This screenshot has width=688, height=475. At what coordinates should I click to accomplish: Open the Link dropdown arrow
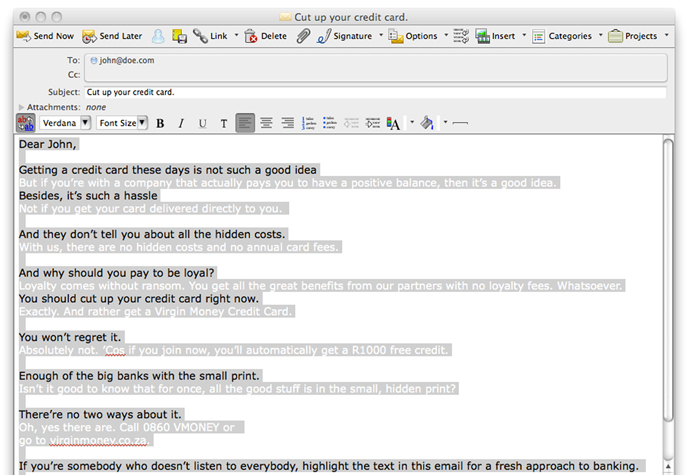tap(237, 36)
